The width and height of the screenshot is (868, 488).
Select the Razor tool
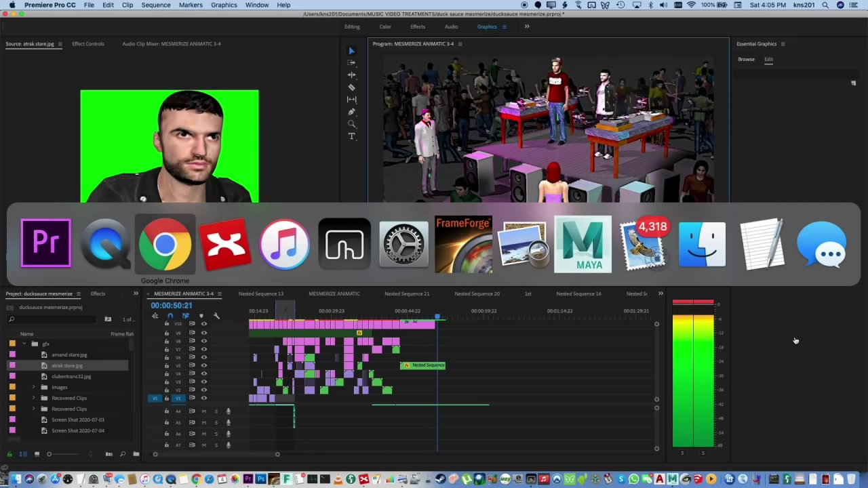351,87
